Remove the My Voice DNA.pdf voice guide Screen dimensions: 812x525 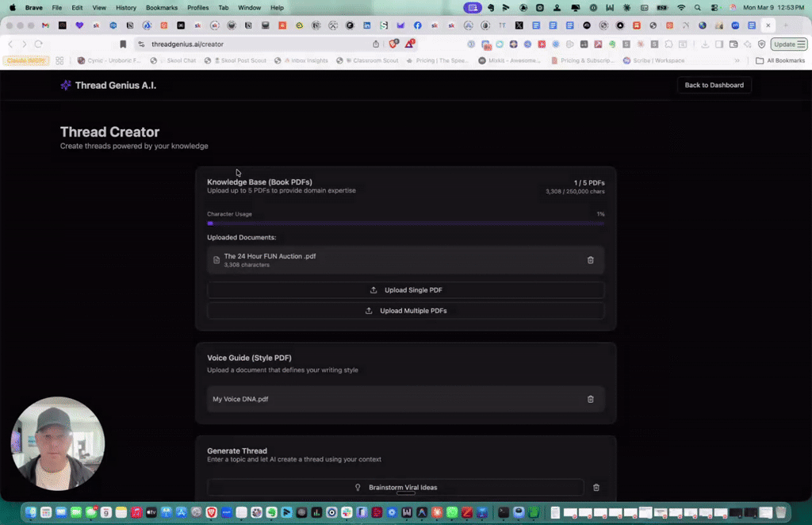590,399
